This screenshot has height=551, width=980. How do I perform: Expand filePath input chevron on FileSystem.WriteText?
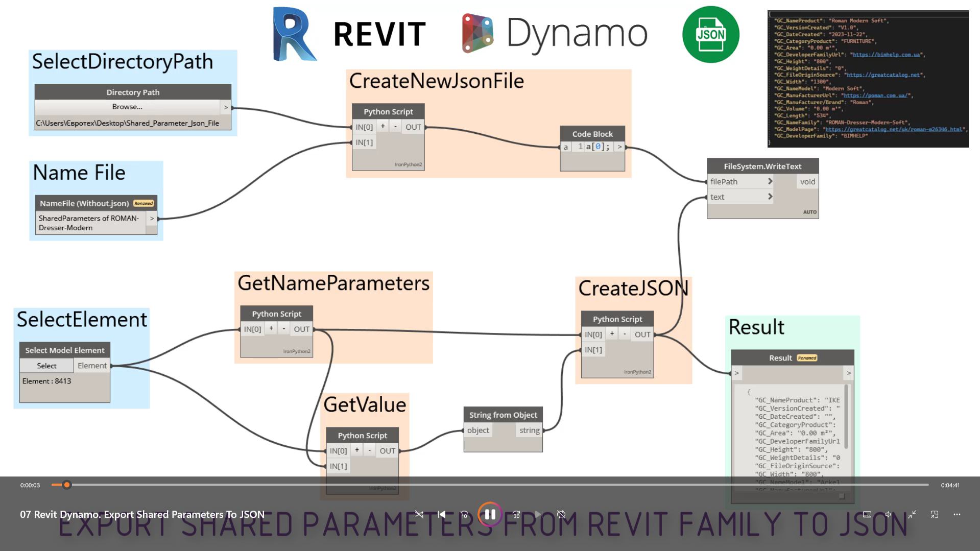770,181
